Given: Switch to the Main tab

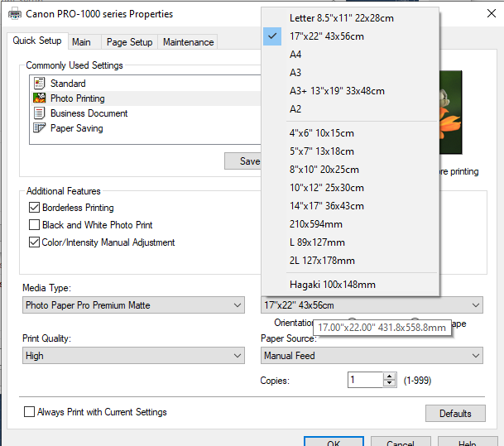Looking at the screenshot, I should pos(81,42).
